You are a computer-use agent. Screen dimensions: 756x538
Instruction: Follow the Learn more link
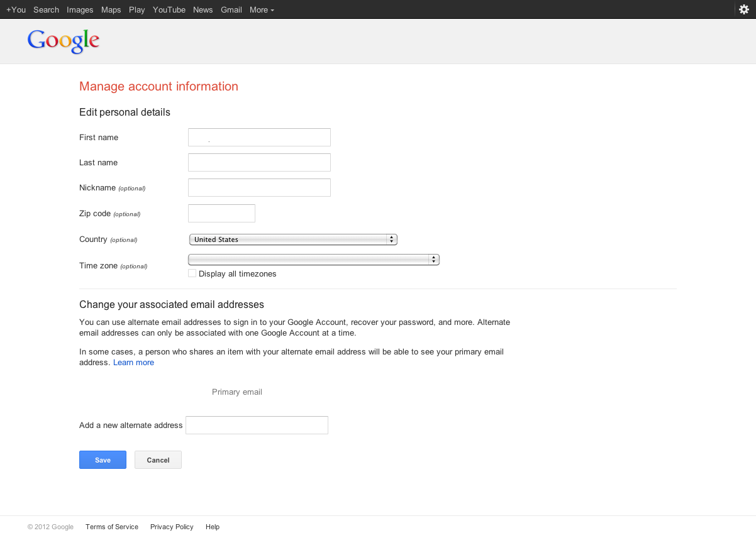coord(133,363)
